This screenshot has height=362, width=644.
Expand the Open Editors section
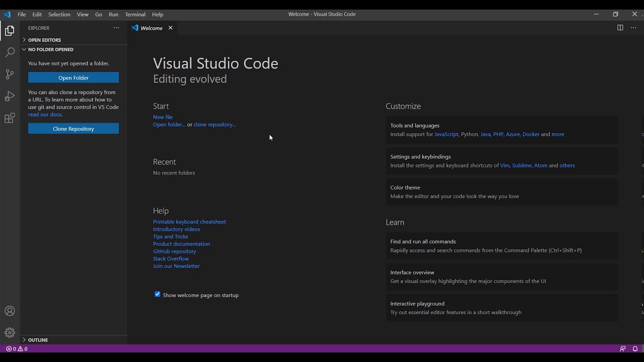(x=73, y=40)
